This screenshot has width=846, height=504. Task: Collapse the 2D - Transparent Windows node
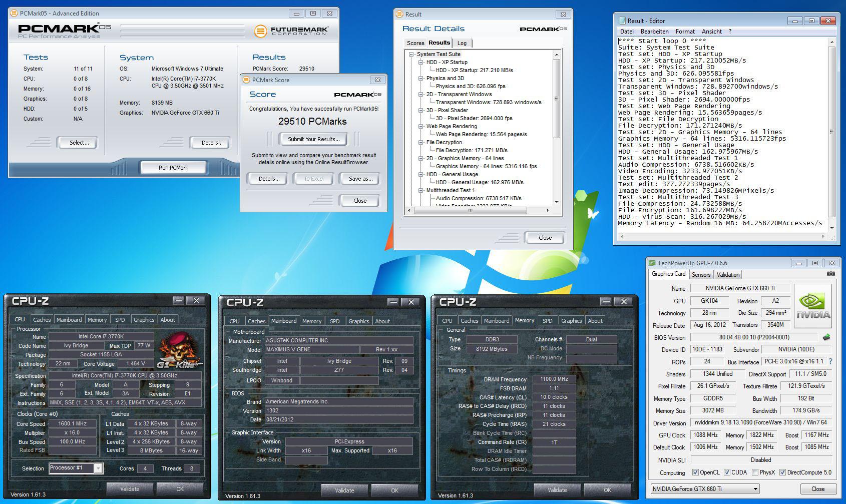tap(421, 94)
